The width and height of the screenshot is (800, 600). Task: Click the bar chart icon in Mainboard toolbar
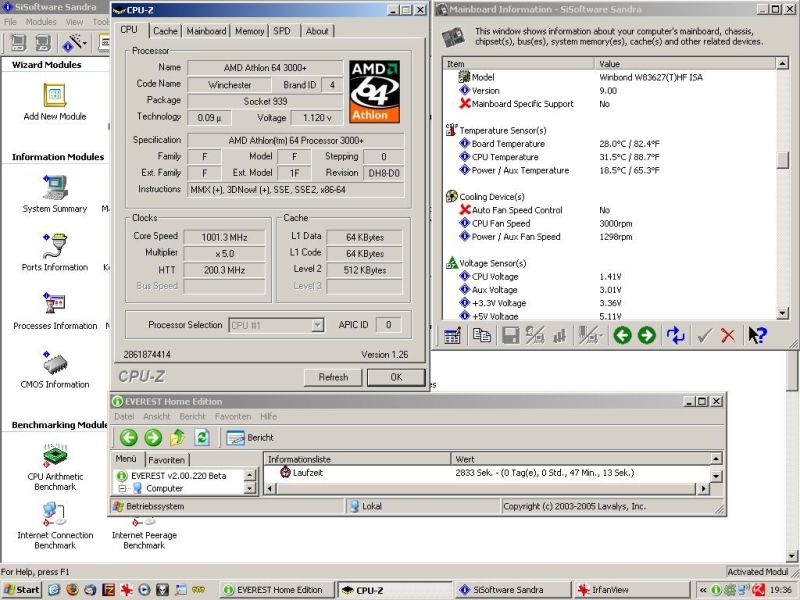pyautogui.click(x=560, y=335)
